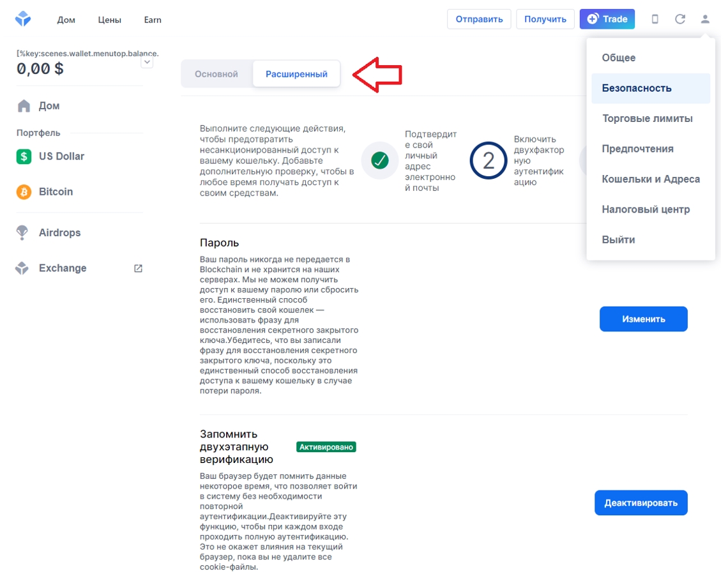This screenshot has height=576, width=728.
Task: Click Выйти to log out
Action: coord(651,240)
